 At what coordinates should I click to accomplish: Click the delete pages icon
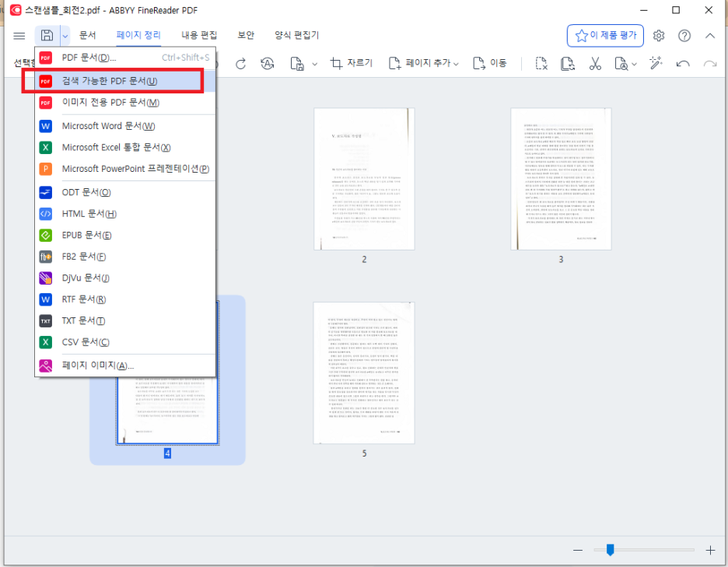541,64
